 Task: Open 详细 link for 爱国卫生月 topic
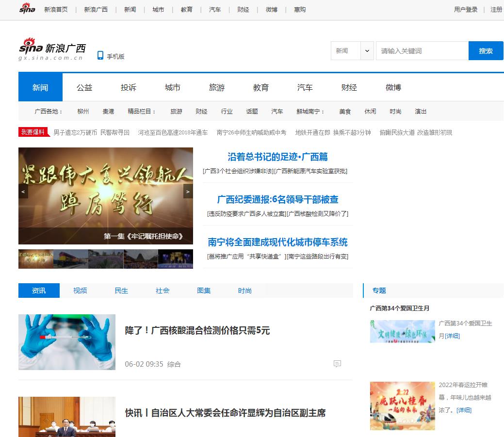452,336
